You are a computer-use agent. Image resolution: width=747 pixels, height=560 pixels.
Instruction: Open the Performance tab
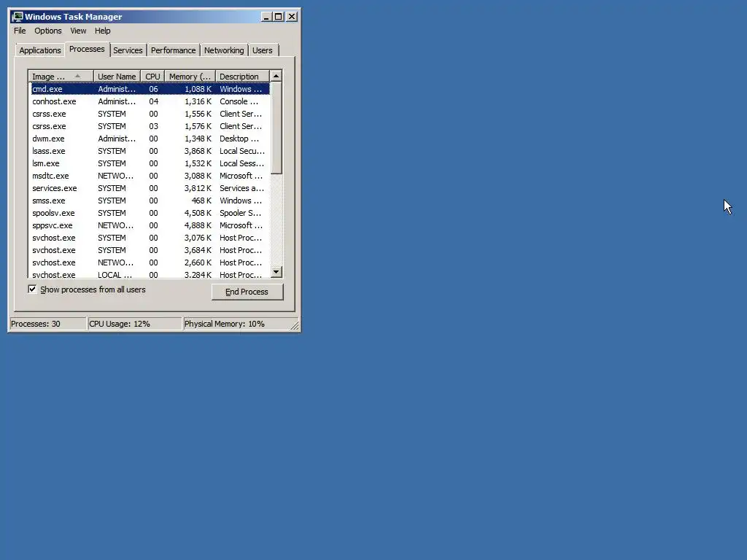tap(173, 50)
